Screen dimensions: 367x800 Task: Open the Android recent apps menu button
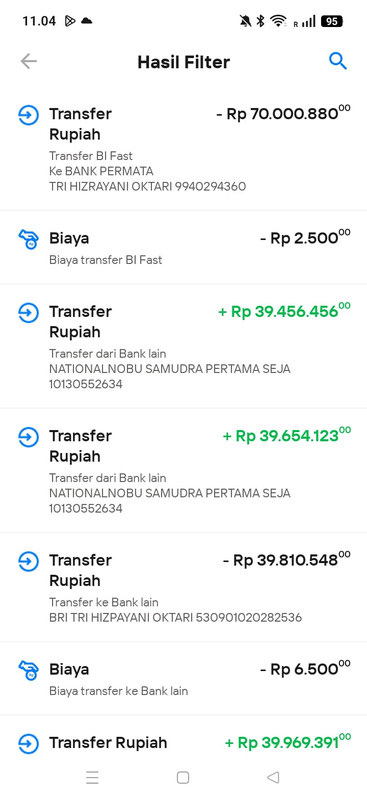coord(92,778)
